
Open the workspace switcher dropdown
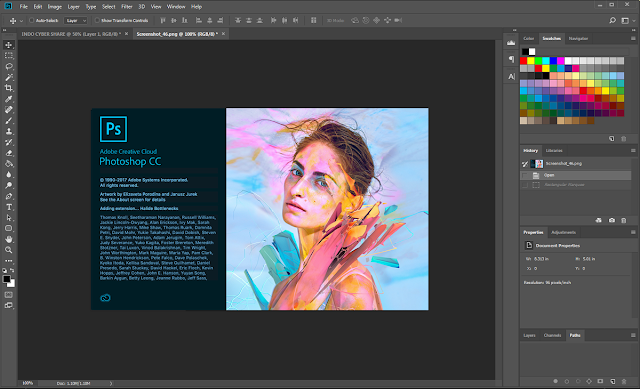click(x=627, y=20)
